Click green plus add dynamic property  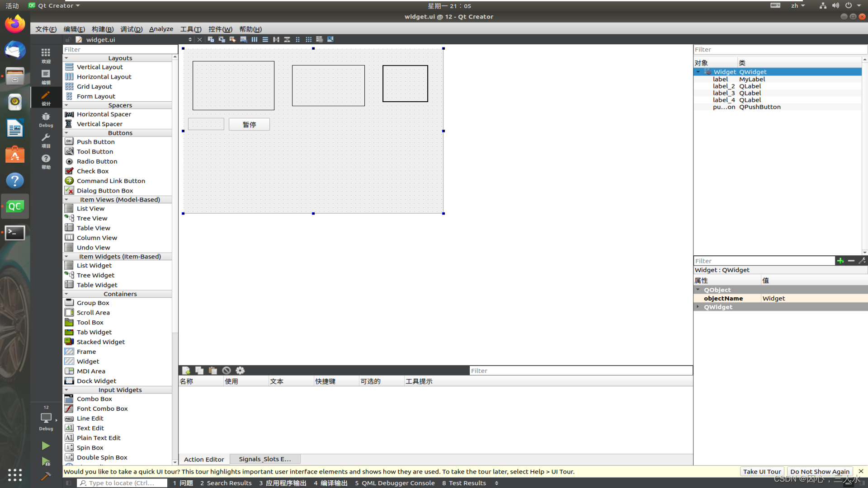point(840,261)
